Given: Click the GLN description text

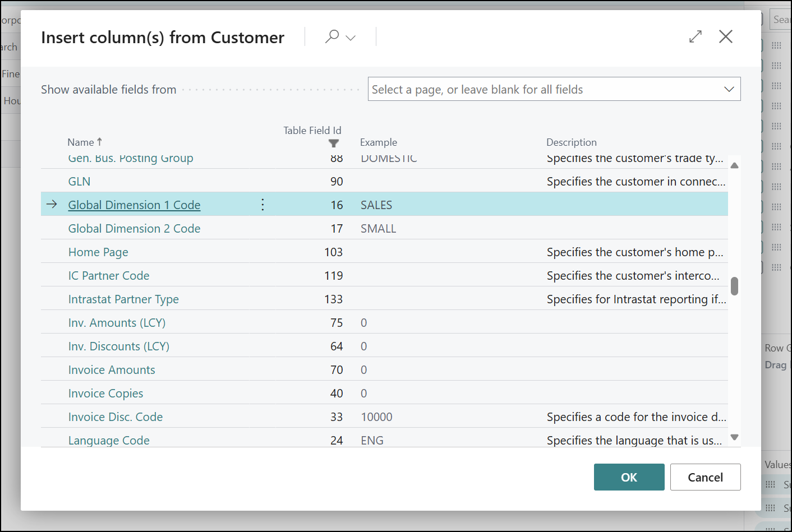Looking at the screenshot, I should 636,182.
